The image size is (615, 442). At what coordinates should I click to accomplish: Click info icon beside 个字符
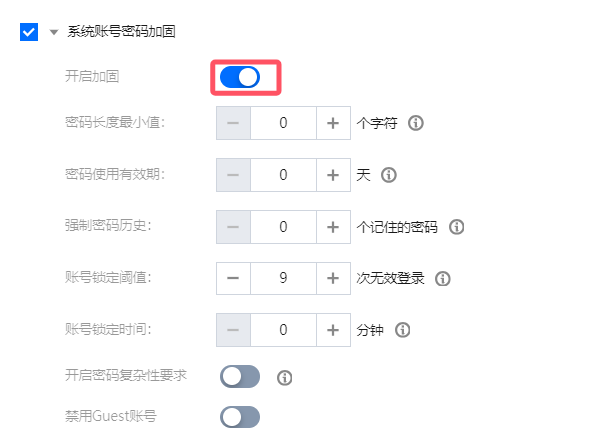[x=416, y=123]
